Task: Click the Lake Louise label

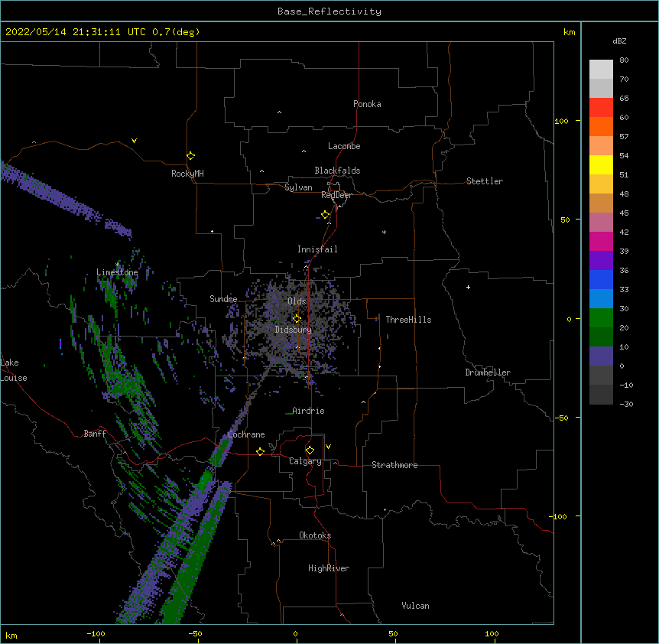Action: 14,370
